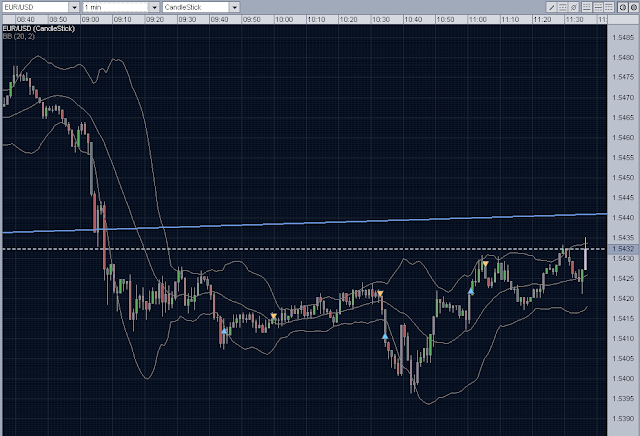Image resolution: width=640 pixels, height=436 pixels.
Task: Click the 10:00 label on time axis
Action: coord(284,19)
